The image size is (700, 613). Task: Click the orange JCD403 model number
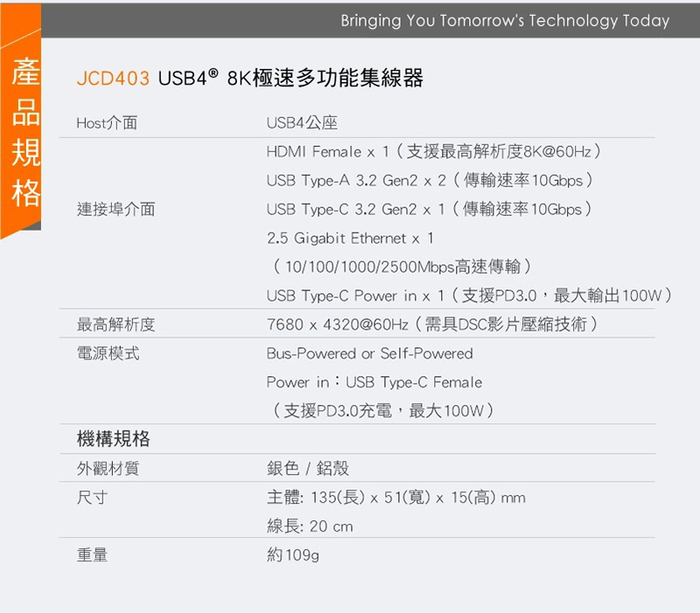[113, 79]
